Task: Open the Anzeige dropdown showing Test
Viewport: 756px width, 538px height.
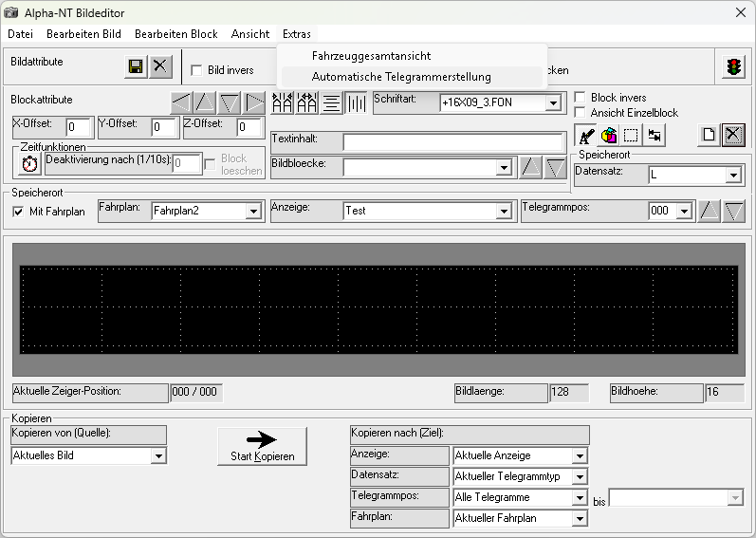Action: click(504, 212)
